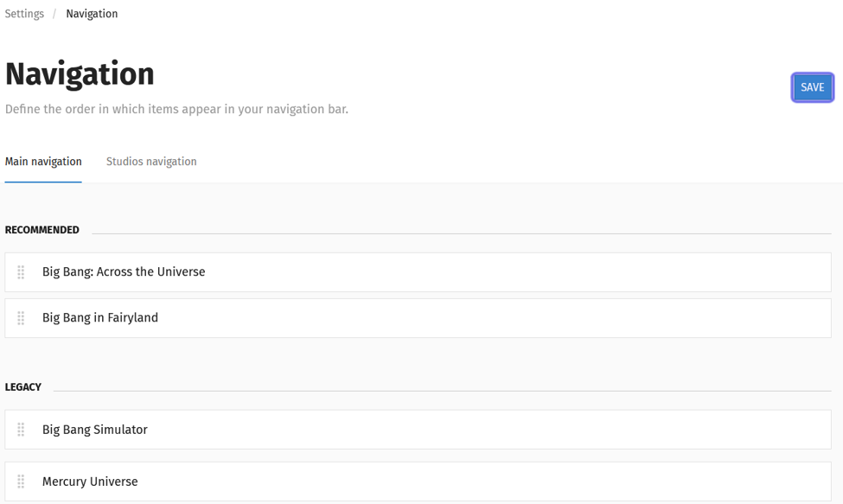Grab the drag handle for Big Bang: Across the Universe

(x=21, y=272)
